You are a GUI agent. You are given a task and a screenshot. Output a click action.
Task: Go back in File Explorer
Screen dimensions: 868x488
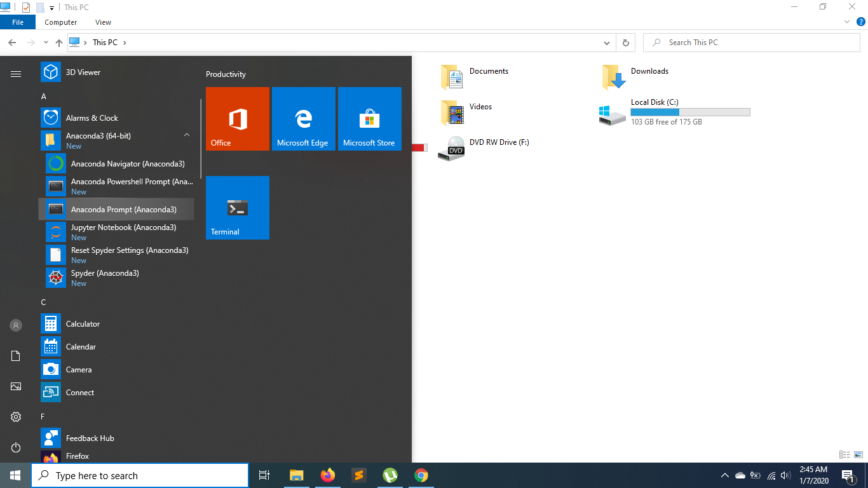[12, 43]
